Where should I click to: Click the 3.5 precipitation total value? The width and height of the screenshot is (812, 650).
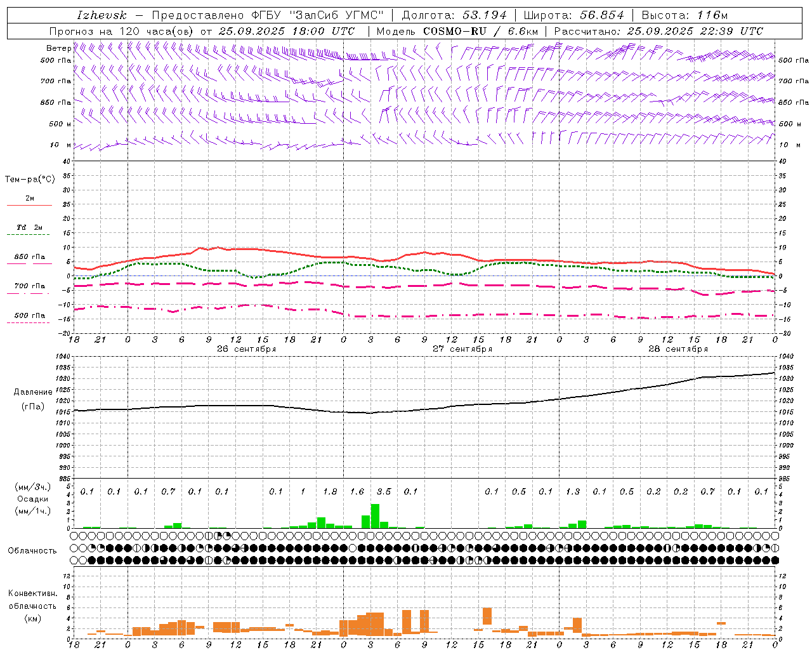384,491
